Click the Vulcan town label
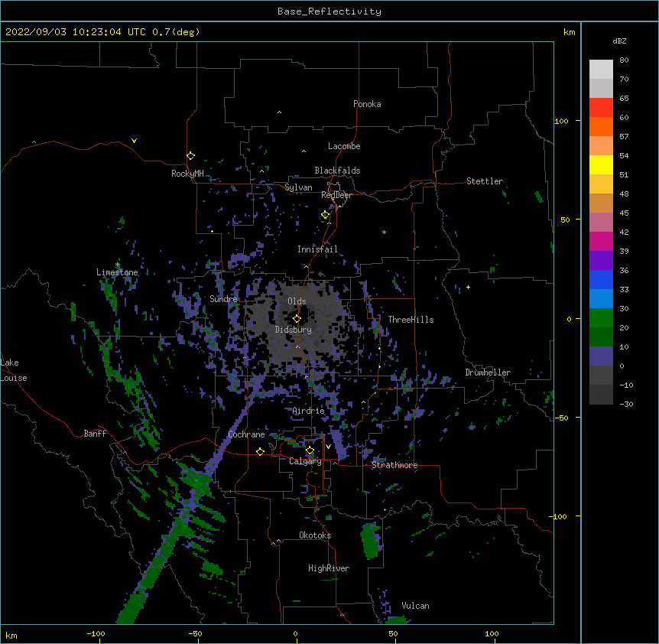The height and width of the screenshot is (644, 659). coord(415,606)
